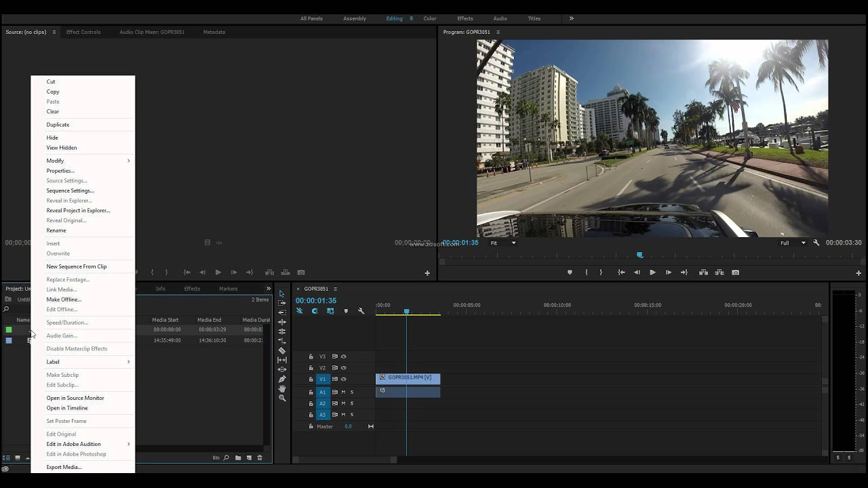Select the Razor tool in tools panel
The width and height of the screenshot is (868, 488).
(x=282, y=351)
